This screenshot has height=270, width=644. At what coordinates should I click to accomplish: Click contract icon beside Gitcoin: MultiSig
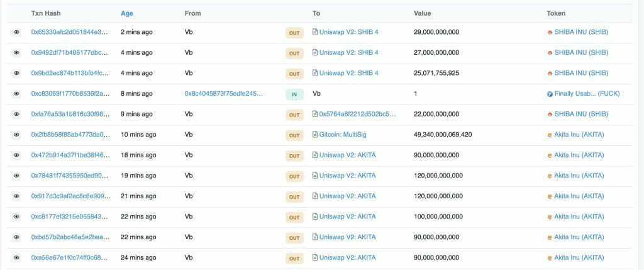click(x=315, y=135)
